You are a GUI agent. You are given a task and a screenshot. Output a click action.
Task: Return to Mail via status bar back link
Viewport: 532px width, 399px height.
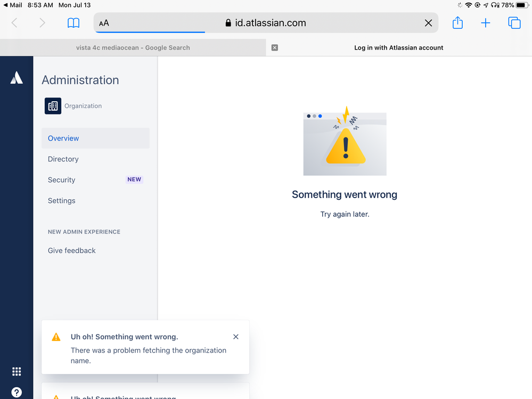click(13, 5)
